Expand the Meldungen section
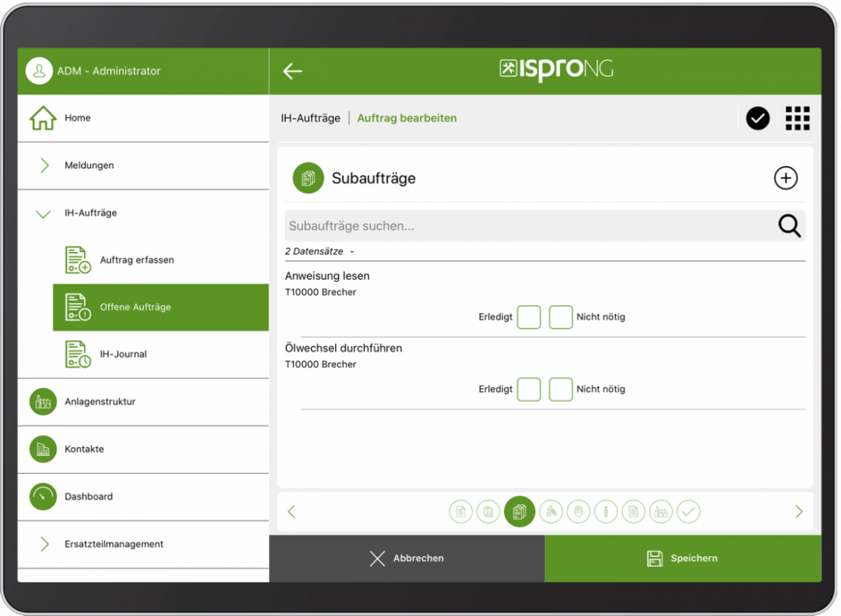 (43, 165)
